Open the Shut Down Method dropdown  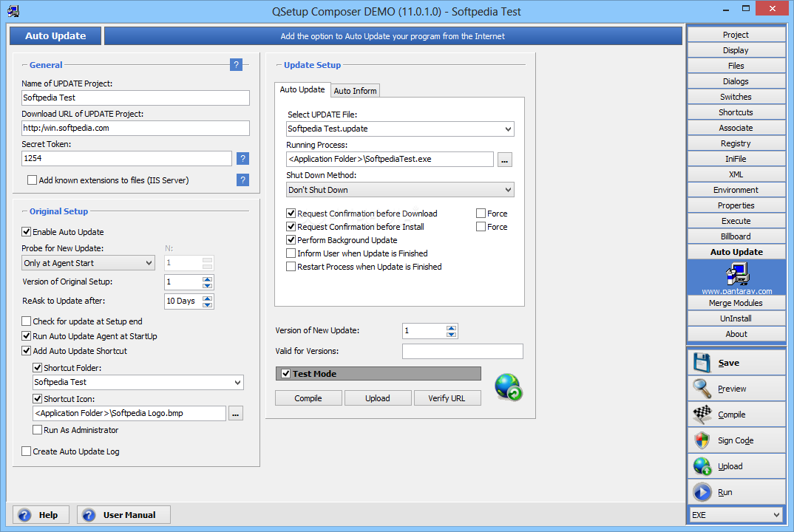point(508,190)
